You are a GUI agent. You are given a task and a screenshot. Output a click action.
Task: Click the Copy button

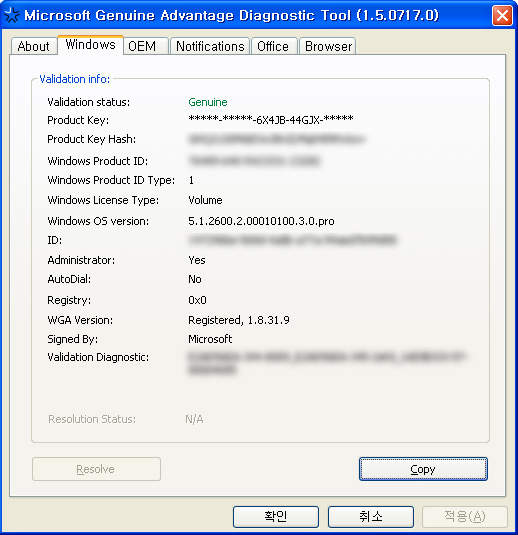point(423,469)
